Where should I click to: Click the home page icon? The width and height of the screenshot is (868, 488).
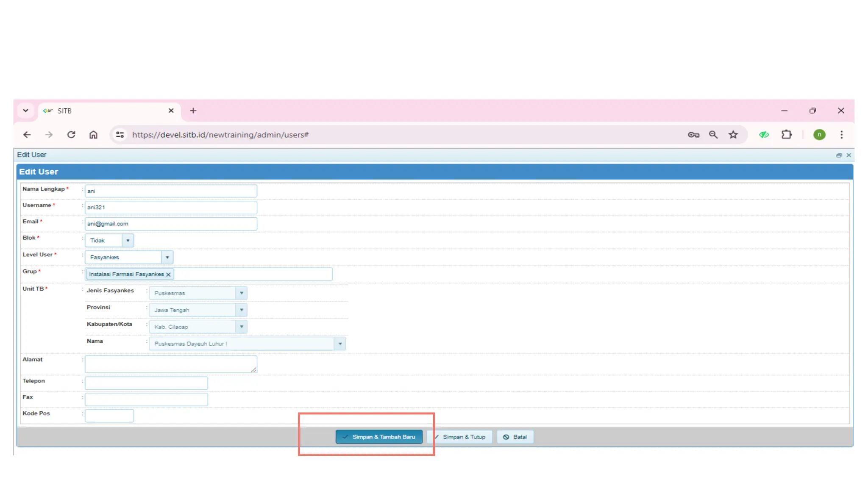93,135
